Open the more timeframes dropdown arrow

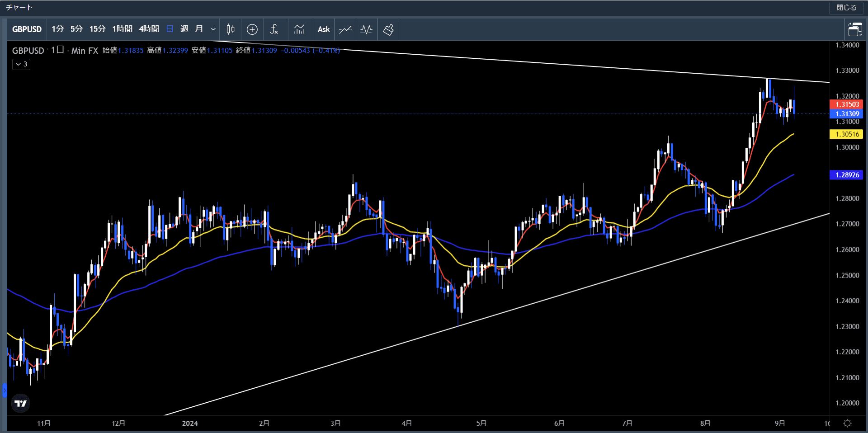(213, 29)
